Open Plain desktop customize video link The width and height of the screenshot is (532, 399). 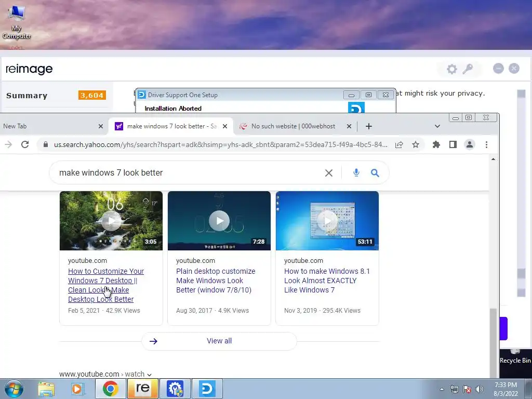(216, 281)
